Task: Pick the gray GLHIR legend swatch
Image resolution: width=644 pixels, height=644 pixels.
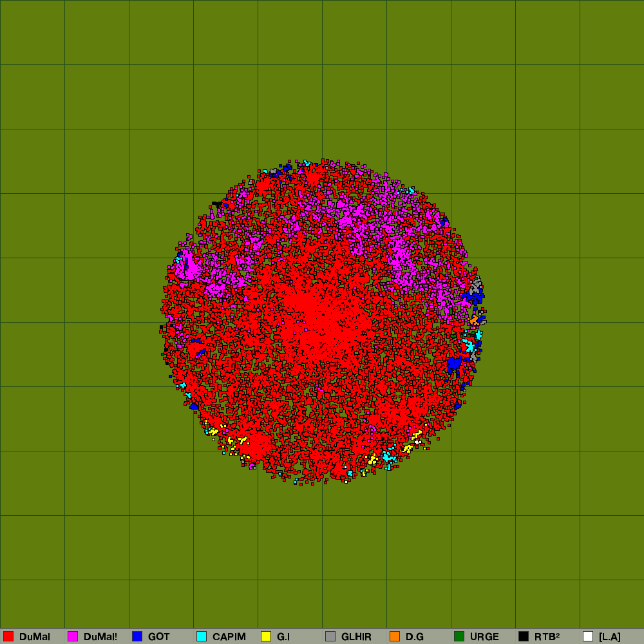Action: click(330, 636)
